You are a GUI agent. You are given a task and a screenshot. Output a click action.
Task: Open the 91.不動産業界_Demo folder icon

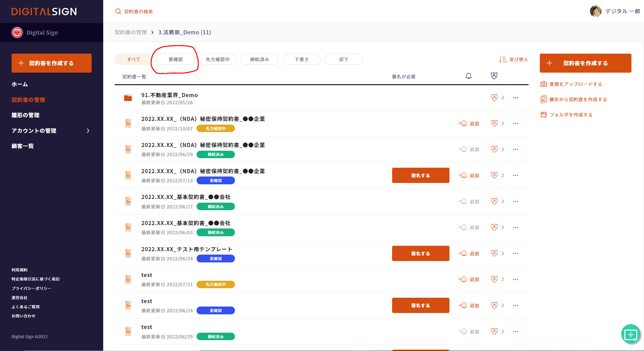tap(128, 98)
